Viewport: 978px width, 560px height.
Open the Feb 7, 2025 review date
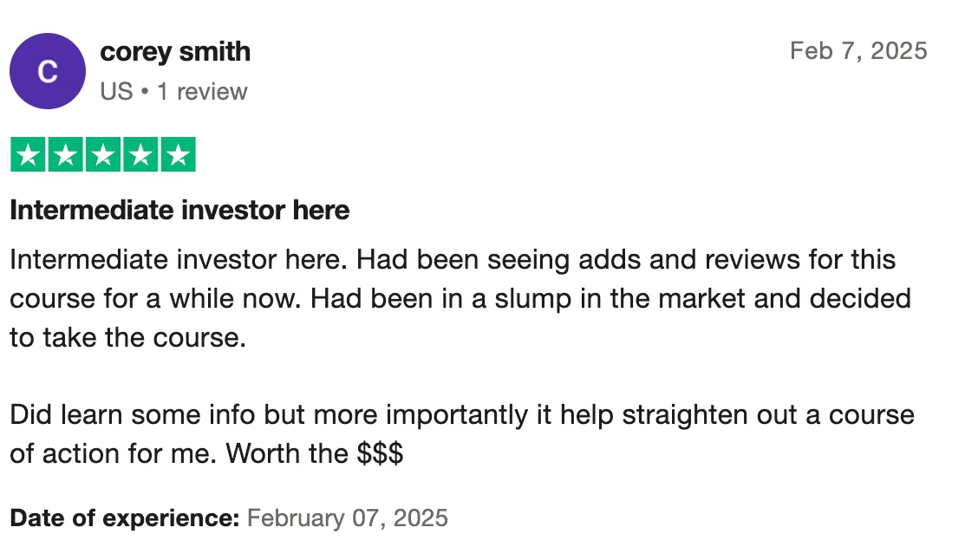[858, 51]
